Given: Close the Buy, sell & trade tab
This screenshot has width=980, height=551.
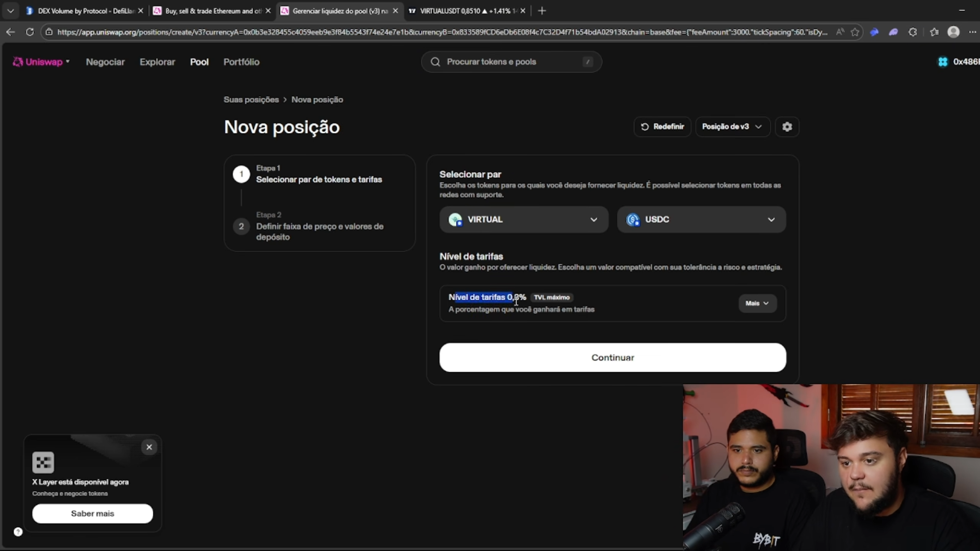Looking at the screenshot, I should click(268, 11).
